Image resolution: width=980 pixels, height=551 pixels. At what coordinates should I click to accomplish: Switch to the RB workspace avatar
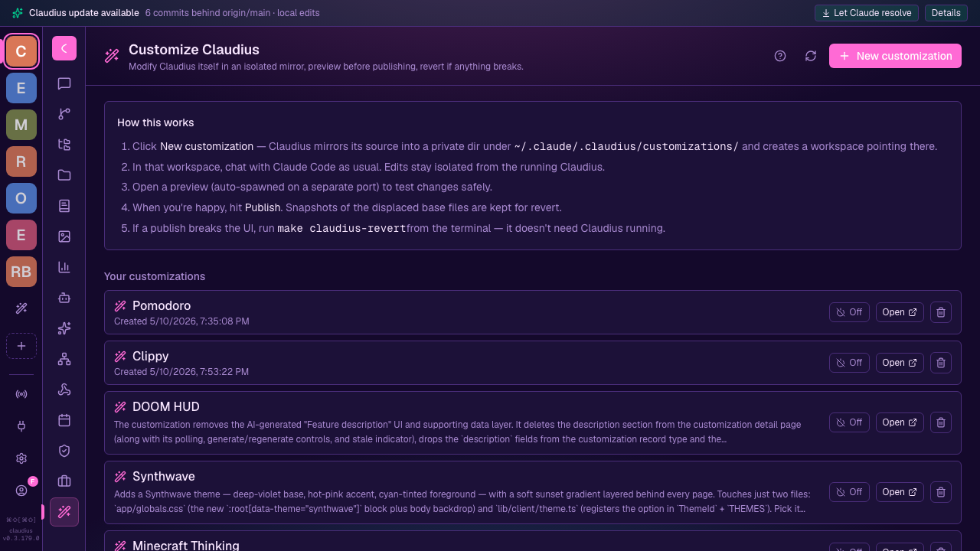tap(21, 272)
